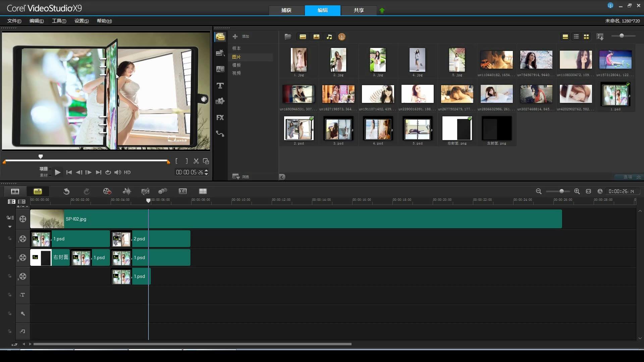
Task: Open the Auto Music tool
Action: coord(145,191)
